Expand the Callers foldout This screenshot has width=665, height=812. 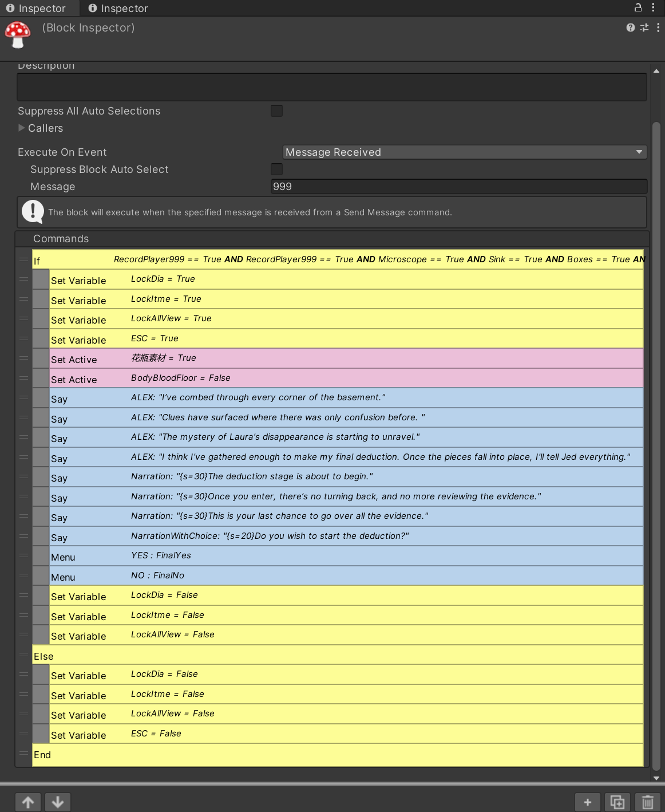coord(22,128)
